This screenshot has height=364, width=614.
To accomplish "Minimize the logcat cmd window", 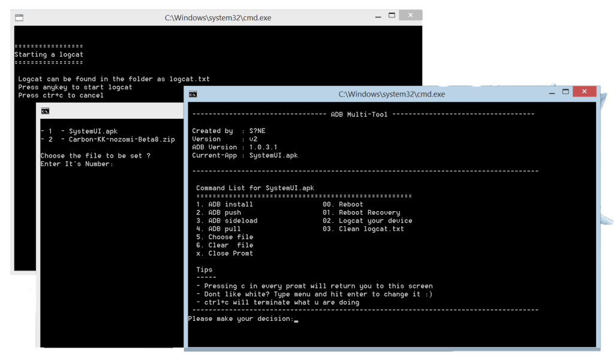I will [378, 16].
